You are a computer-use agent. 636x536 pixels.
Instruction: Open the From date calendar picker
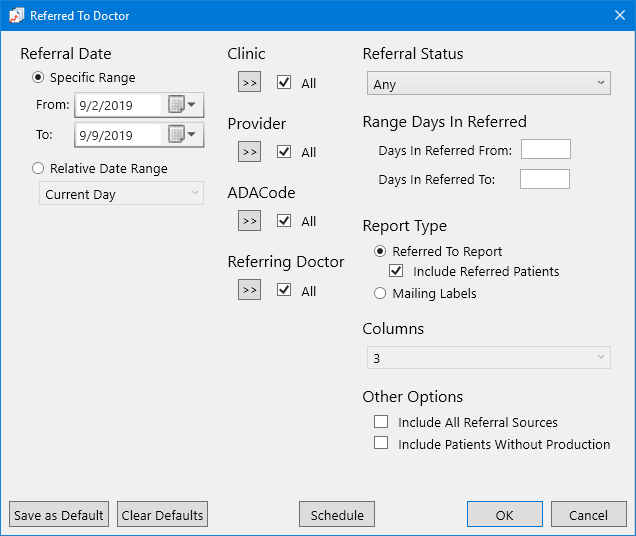pyautogui.click(x=182, y=105)
